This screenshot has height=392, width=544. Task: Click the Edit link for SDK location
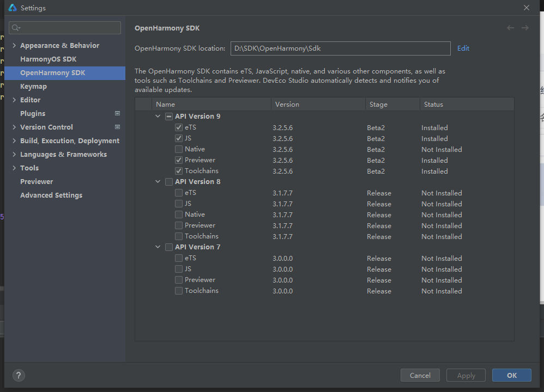coord(463,48)
